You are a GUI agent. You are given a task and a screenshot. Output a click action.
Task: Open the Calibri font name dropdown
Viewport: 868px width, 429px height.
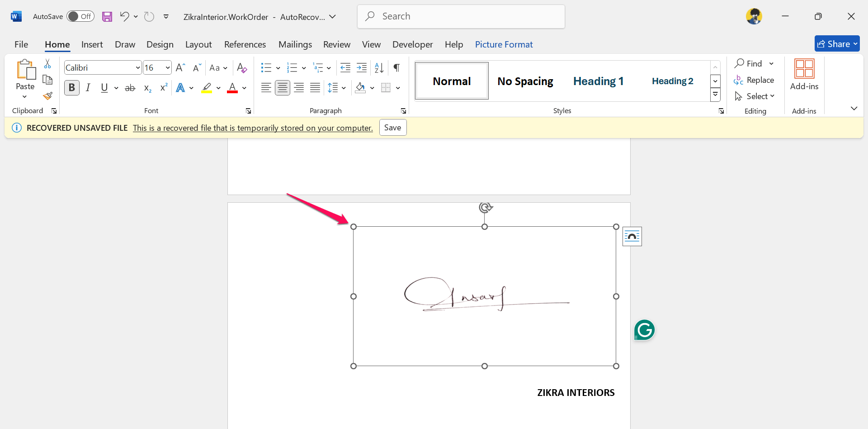point(138,68)
